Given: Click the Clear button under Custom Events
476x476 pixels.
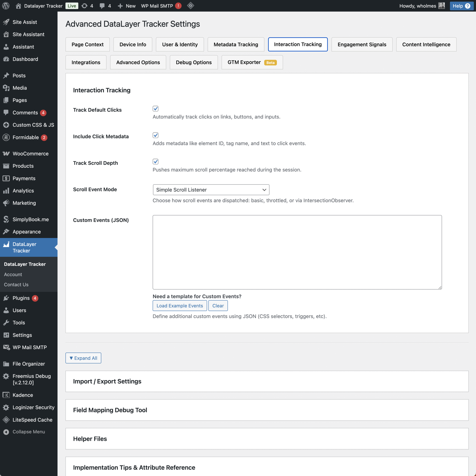Looking at the screenshot, I should pyautogui.click(x=218, y=305).
